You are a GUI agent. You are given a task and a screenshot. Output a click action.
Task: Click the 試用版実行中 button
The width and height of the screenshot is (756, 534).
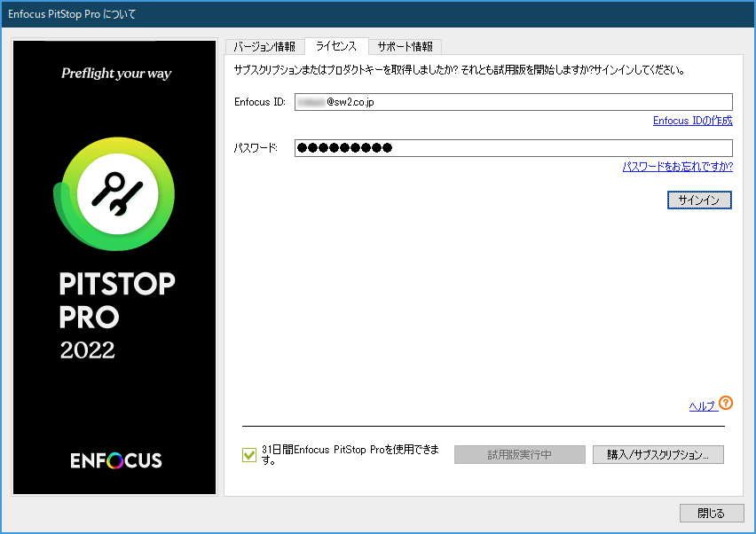pyautogui.click(x=520, y=454)
